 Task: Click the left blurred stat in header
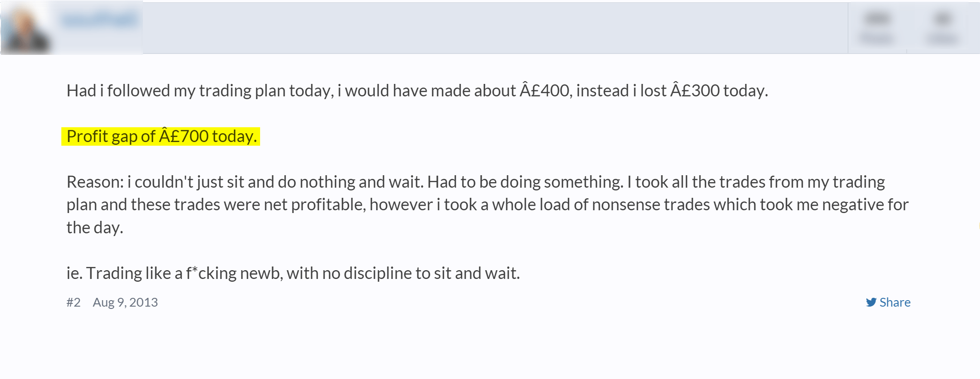point(877,28)
